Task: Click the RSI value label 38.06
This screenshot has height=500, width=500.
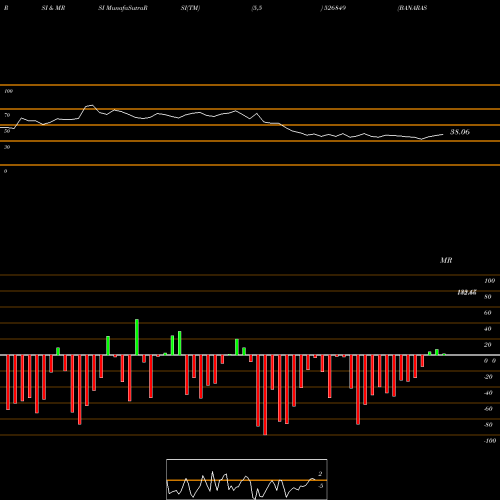Action: pos(460,132)
